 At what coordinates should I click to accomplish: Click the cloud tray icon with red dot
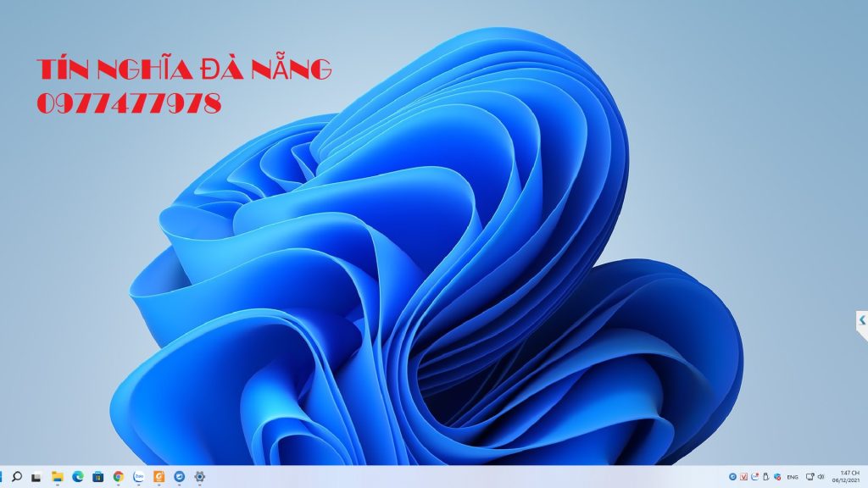[754, 476]
